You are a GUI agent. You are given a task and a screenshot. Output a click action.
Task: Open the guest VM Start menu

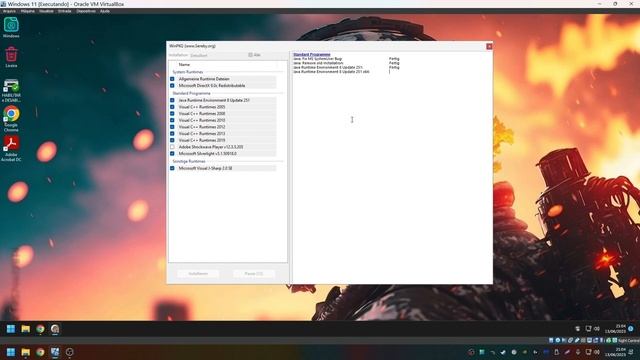(x=11, y=329)
